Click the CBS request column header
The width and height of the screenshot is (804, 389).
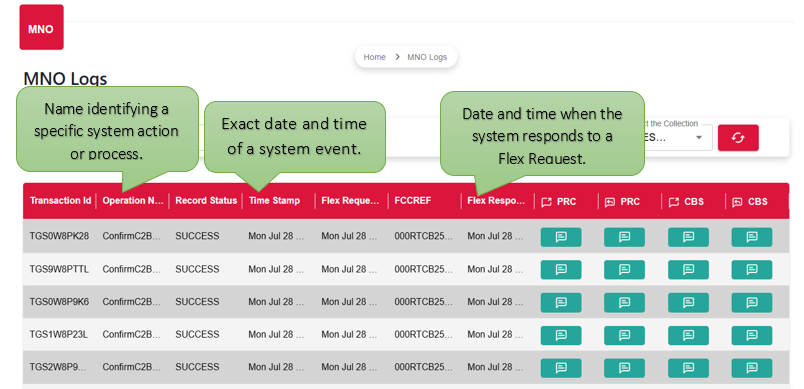pos(686,201)
